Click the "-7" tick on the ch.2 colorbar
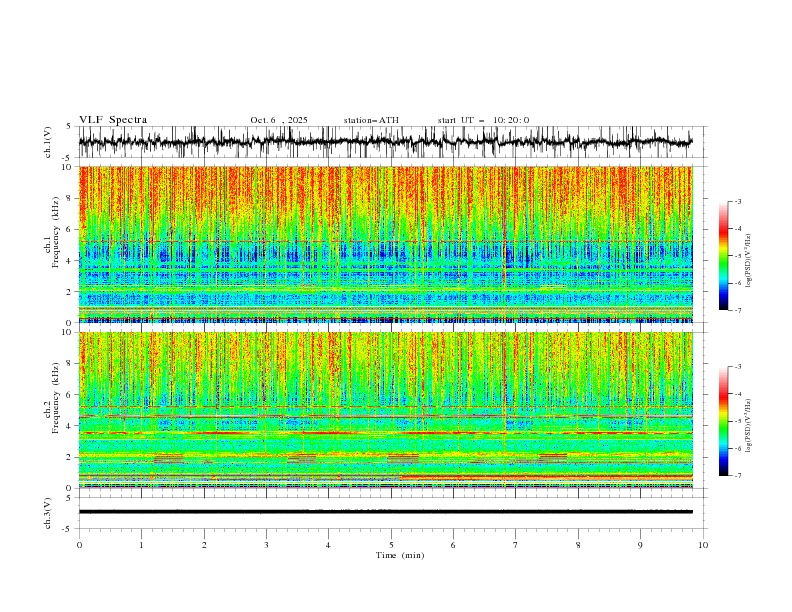The height and width of the screenshot is (612, 792). click(x=737, y=475)
